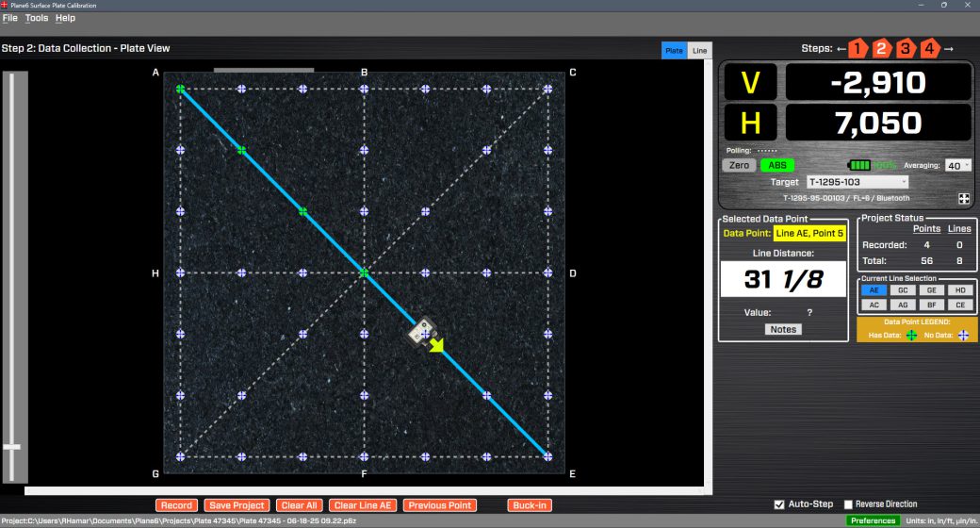This screenshot has width=980, height=528.
Task: Click the next step right arrow
Action: click(949, 48)
